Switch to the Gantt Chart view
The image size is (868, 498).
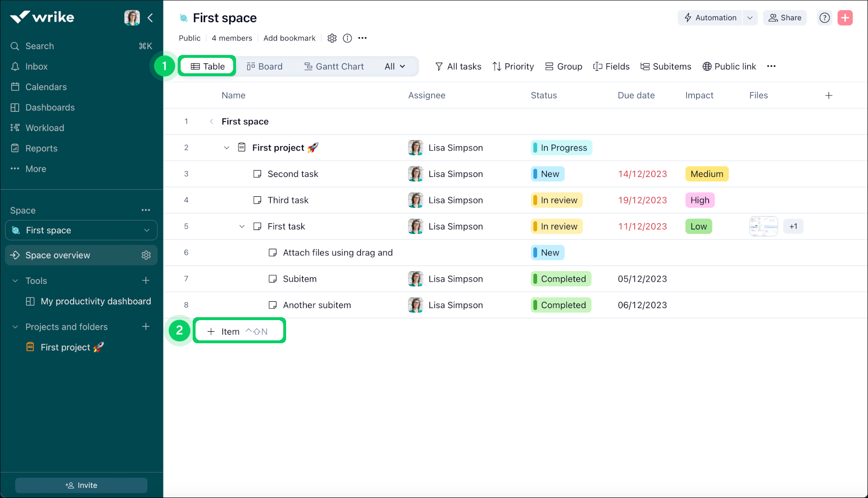click(x=334, y=66)
